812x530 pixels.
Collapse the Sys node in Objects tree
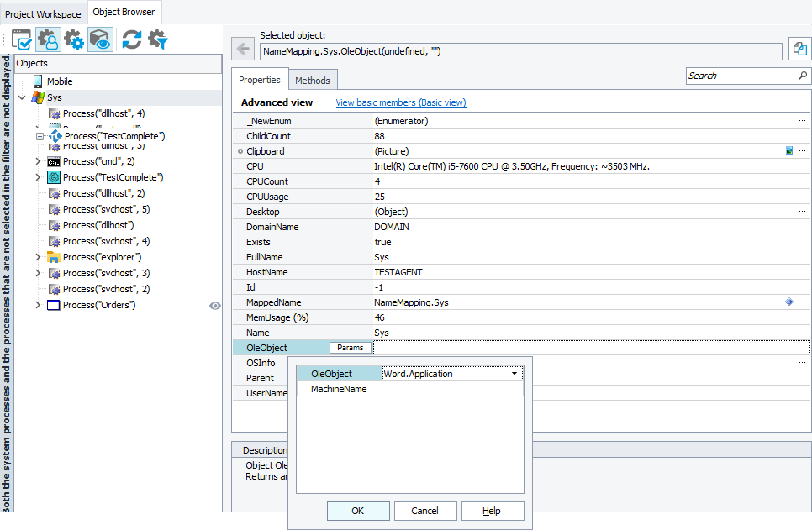(22, 97)
